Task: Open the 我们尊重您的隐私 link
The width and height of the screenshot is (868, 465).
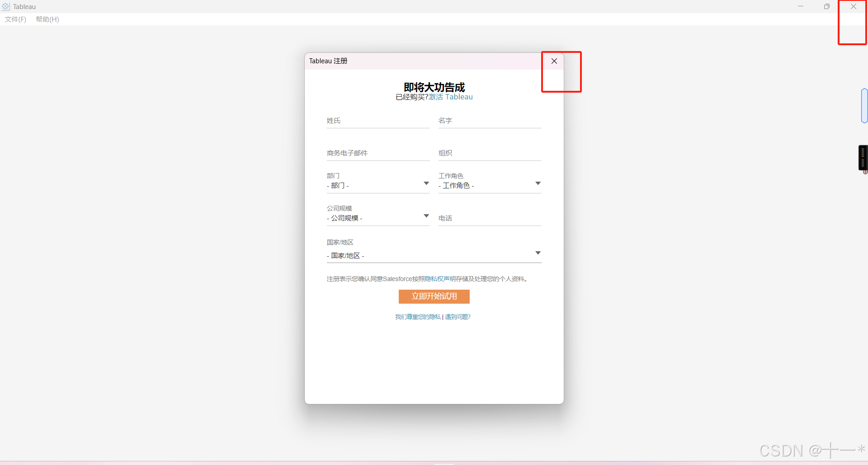Action: (x=418, y=317)
